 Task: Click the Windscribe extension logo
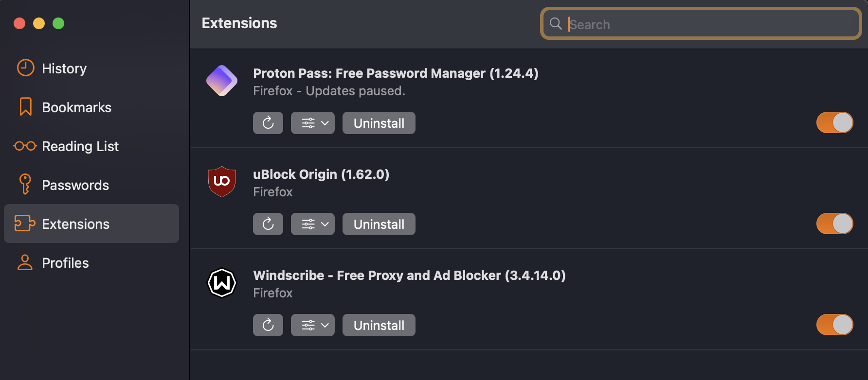[x=222, y=283]
